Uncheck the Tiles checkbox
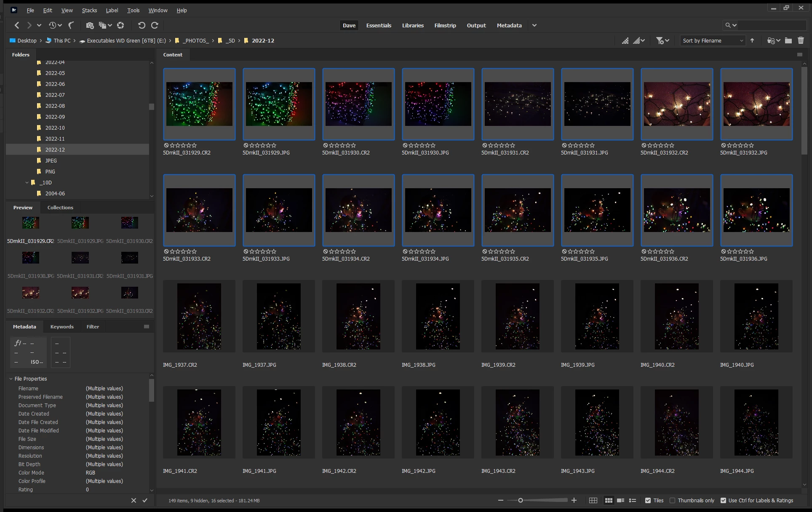Viewport: 812px width, 512px height. [648, 500]
